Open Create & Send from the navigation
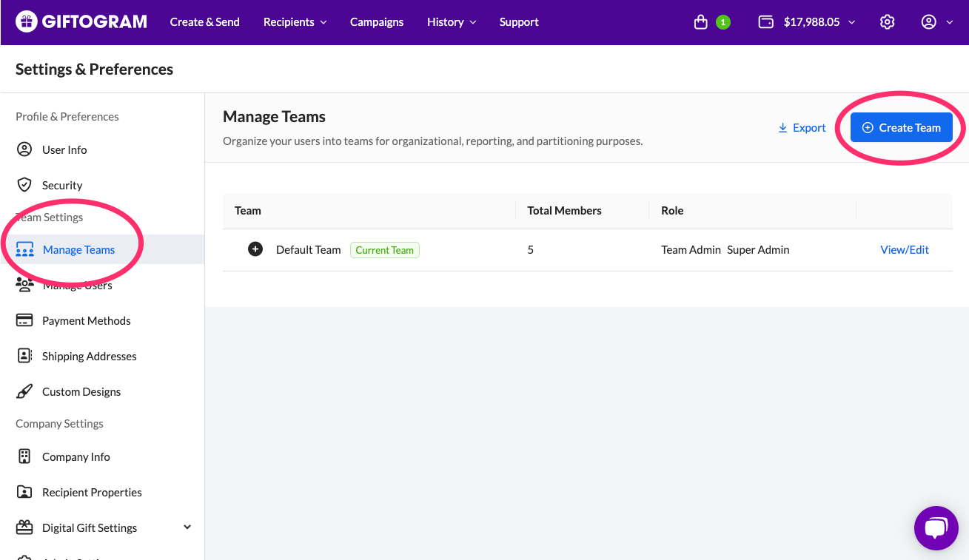 [x=205, y=22]
